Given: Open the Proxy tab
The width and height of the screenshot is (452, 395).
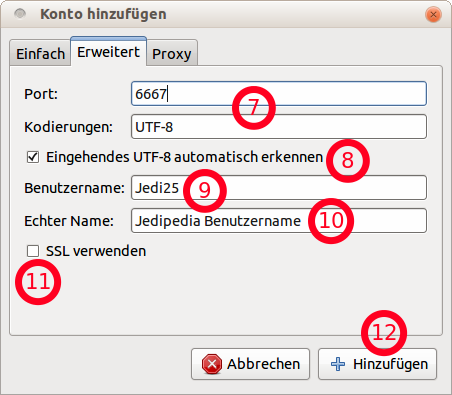Looking at the screenshot, I should (x=172, y=54).
